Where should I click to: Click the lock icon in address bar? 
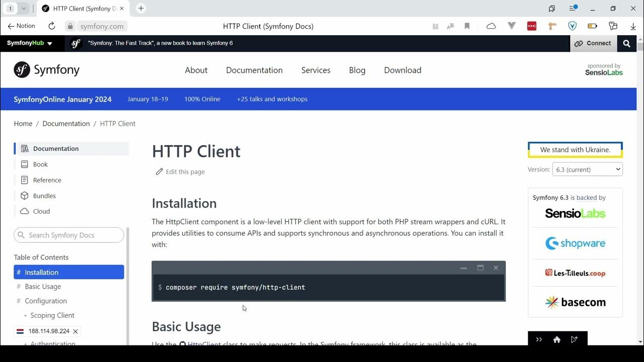[x=70, y=26]
